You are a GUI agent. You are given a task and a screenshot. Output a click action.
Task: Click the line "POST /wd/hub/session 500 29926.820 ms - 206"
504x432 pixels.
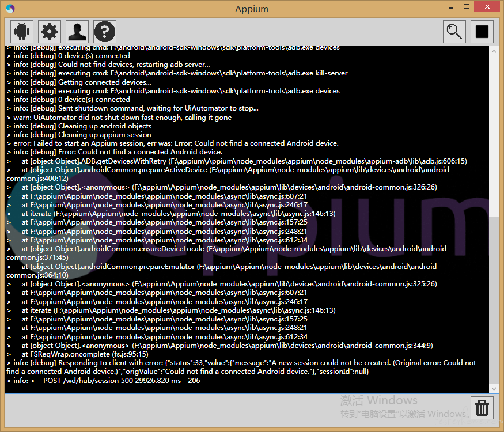[103, 381]
